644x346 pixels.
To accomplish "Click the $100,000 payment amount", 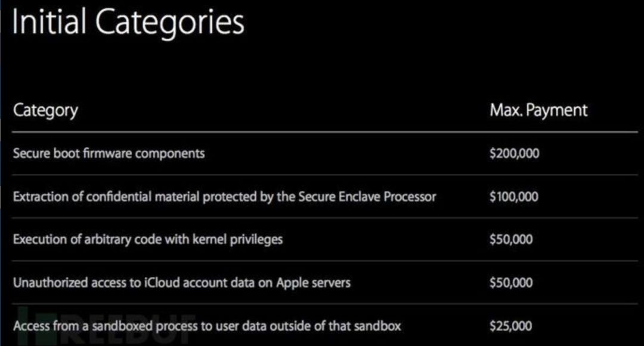I will click(513, 196).
